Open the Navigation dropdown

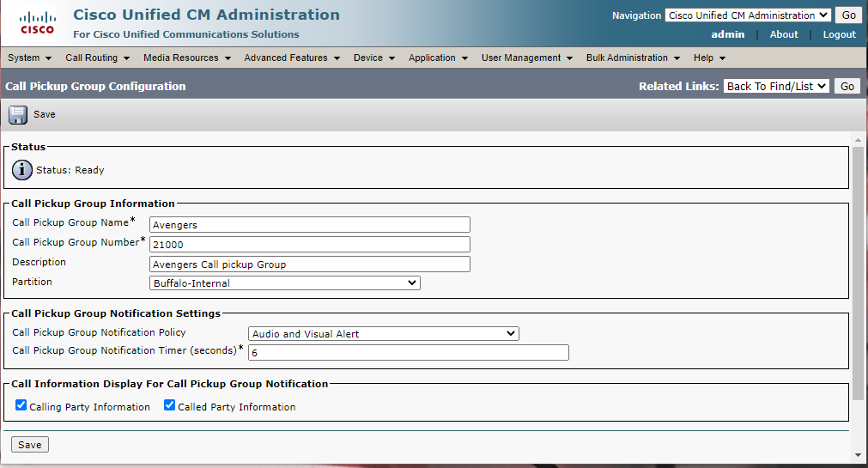coord(748,15)
